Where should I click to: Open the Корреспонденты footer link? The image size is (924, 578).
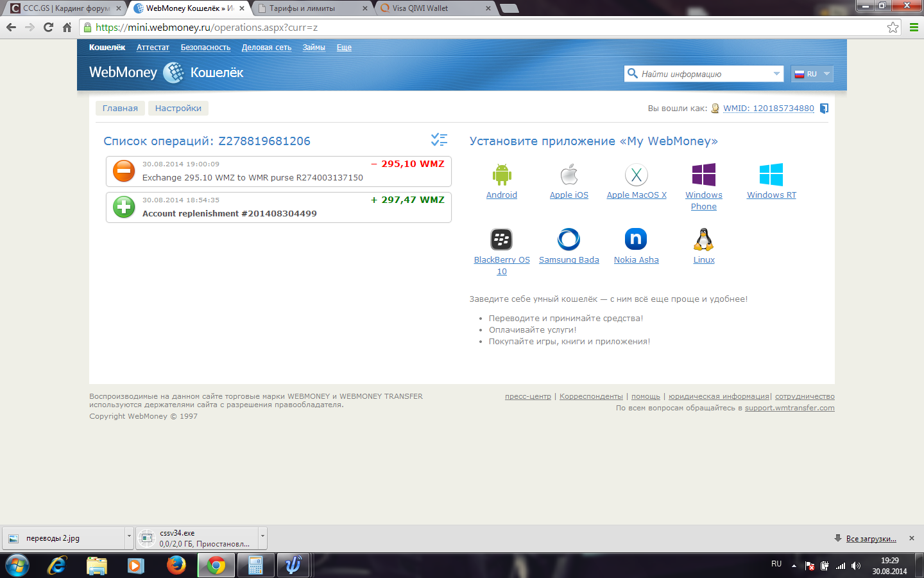591,396
